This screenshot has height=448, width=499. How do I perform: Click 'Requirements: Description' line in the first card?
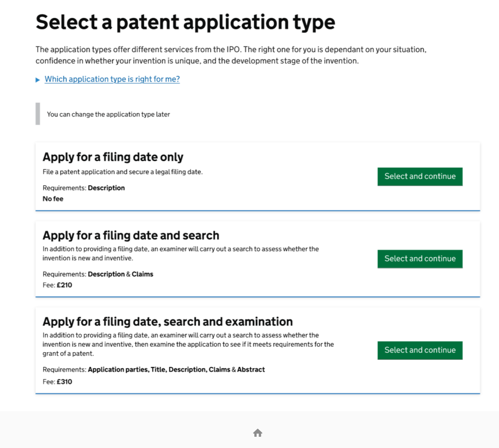(x=83, y=188)
